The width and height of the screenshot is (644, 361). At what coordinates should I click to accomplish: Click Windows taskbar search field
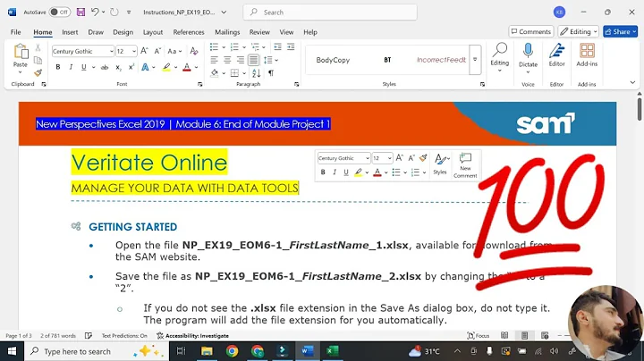click(x=97, y=351)
